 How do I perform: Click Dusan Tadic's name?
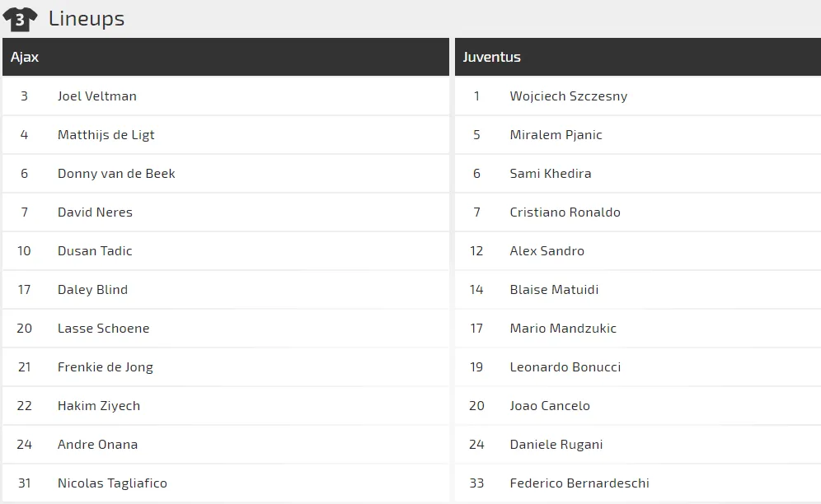coord(95,251)
